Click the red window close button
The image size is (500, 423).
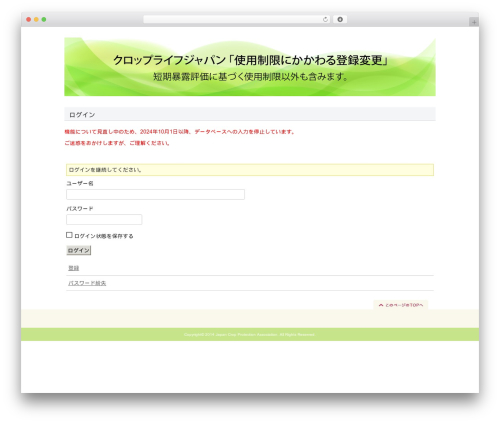click(29, 19)
